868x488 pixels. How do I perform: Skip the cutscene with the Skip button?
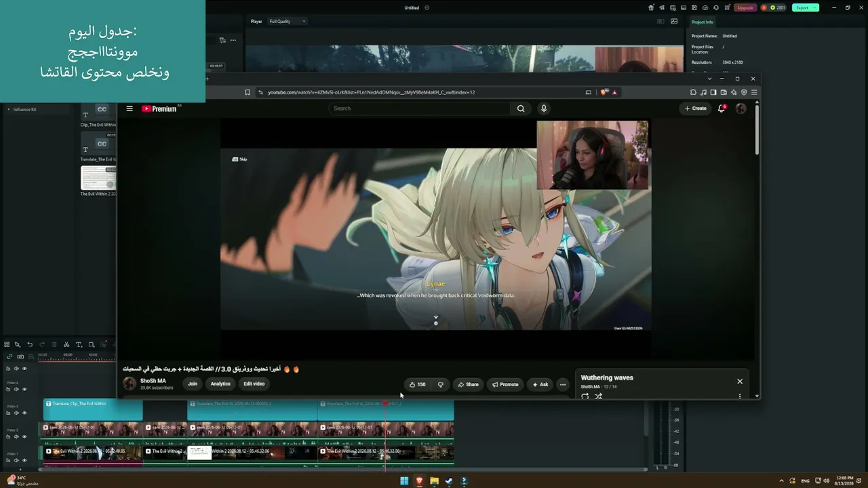[x=239, y=159]
